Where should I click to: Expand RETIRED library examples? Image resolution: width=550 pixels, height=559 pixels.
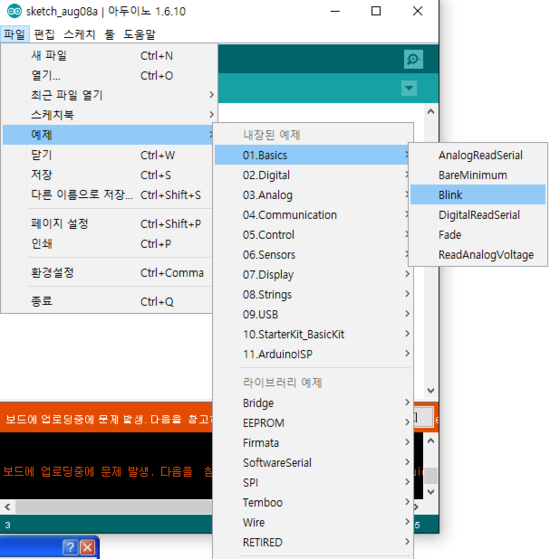click(313, 543)
